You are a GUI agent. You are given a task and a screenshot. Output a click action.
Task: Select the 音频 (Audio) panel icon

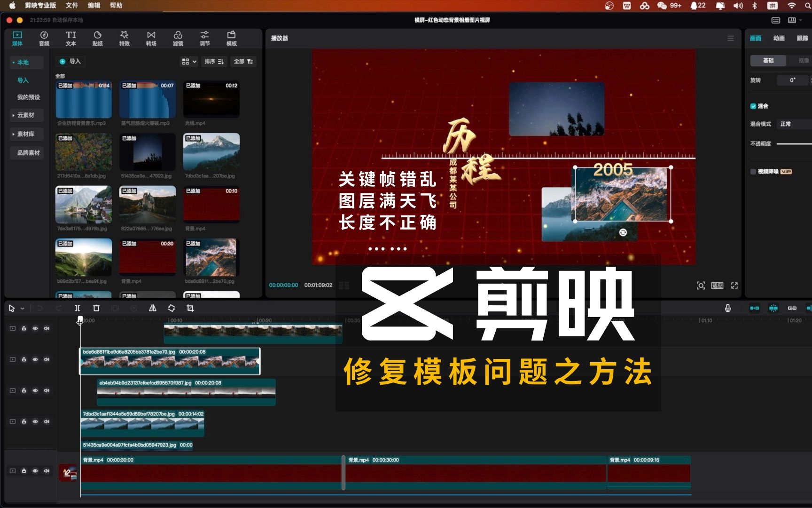[x=44, y=38]
